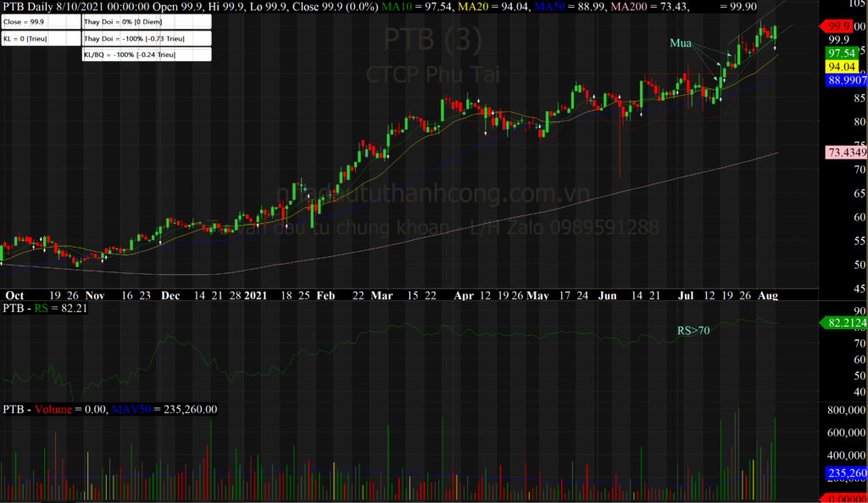Click the green 82.2124 RS value tag
Screen dimensions: 868x503
pos(845,322)
